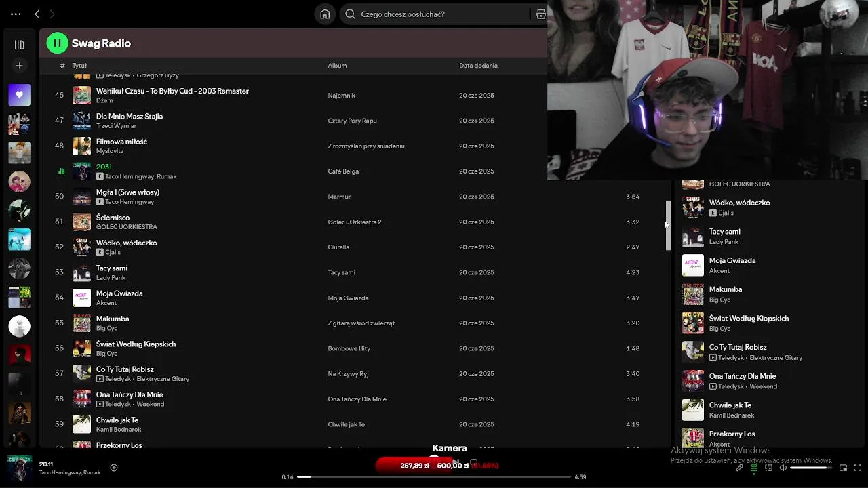Open the lyrics microphone icon

click(x=739, y=468)
